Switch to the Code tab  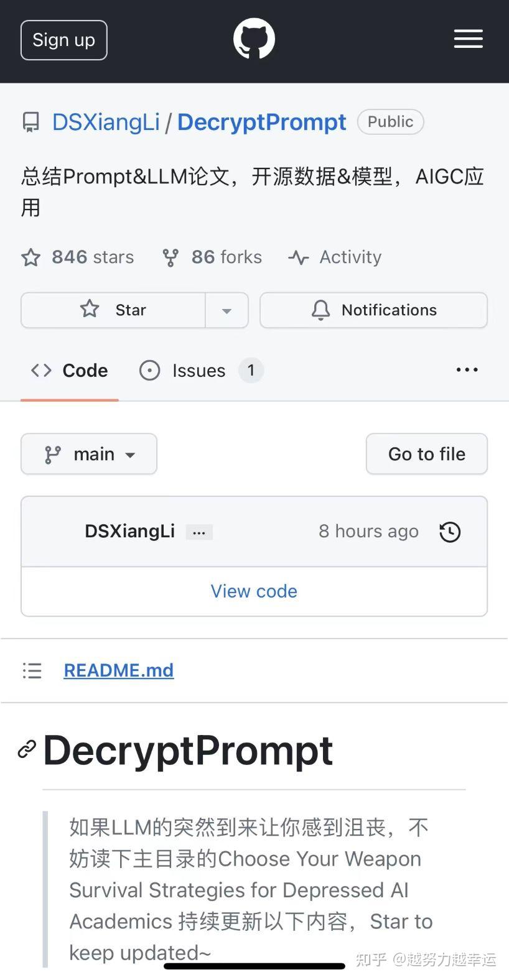tap(70, 371)
